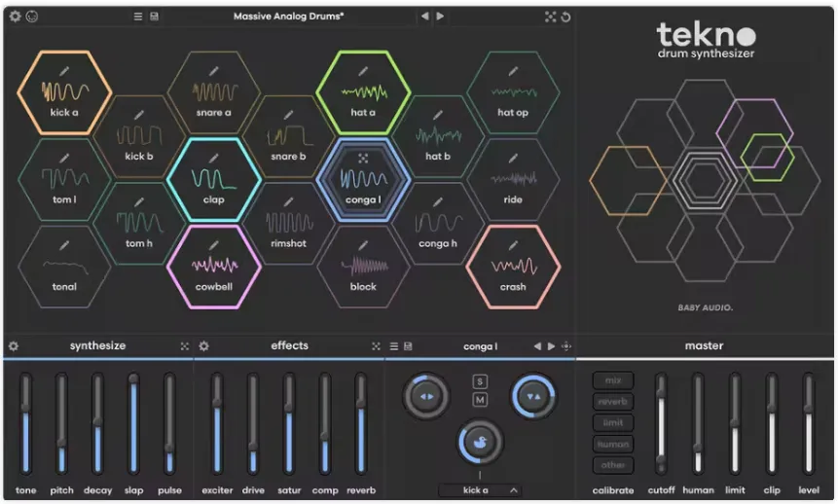Image resolution: width=838 pixels, height=504 pixels.
Task: Adjust the slap slider in synthesize section
Action: [x=133, y=424]
